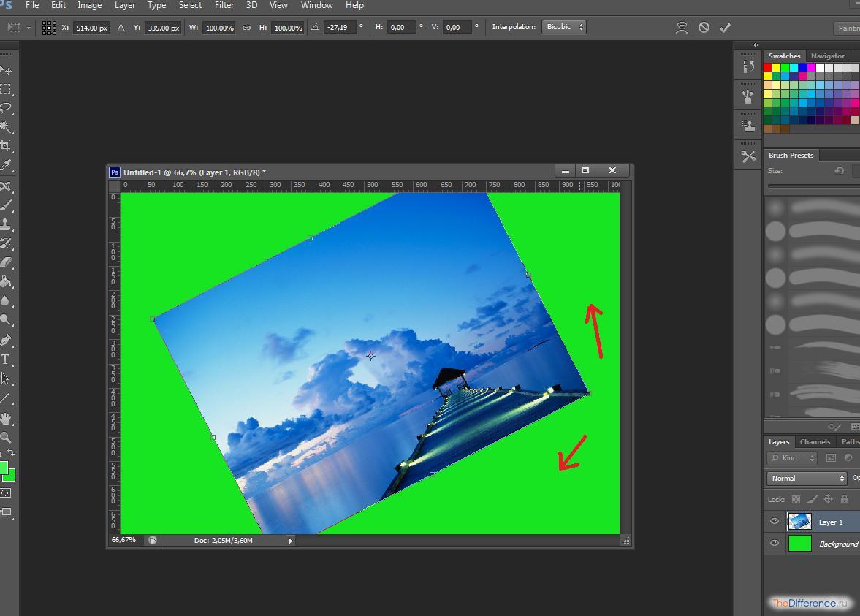Image resolution: width=860 pixels, height=616 pixels.
Task: Click the foreground color box
Action: coord(3,468)
